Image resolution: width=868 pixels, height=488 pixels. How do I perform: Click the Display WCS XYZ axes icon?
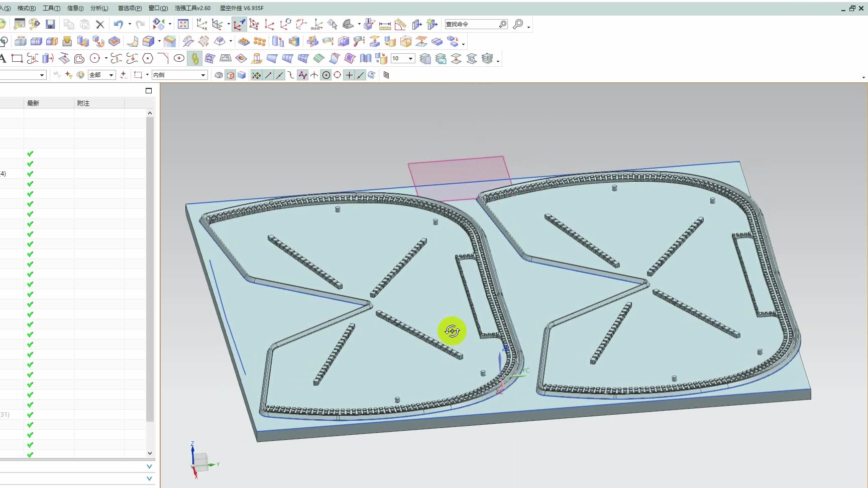201,24
